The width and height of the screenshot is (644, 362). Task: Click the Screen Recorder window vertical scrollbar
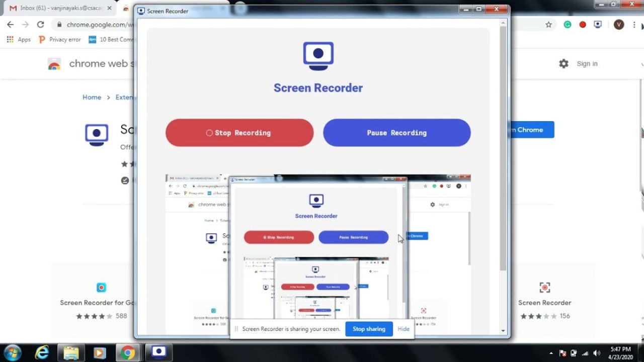click(503, 148)
